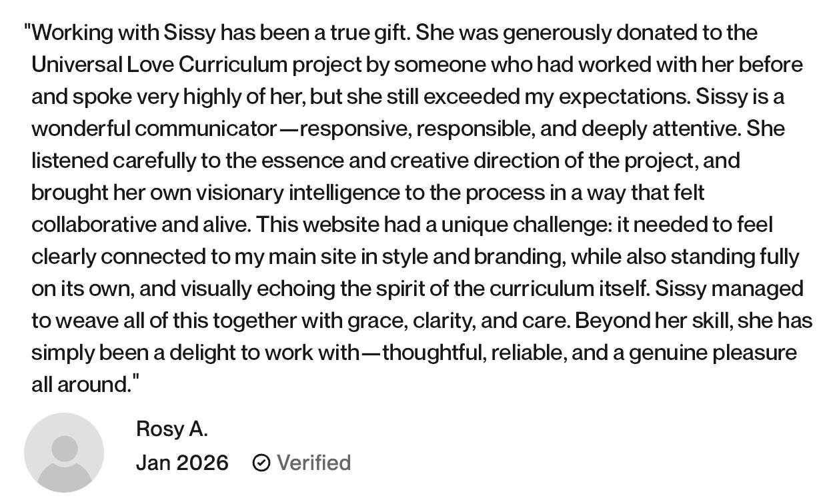Image resolution: width=833 pixels, height=504 pixels.
Task: Click the Verified label text
Action: tap(313, 463)
